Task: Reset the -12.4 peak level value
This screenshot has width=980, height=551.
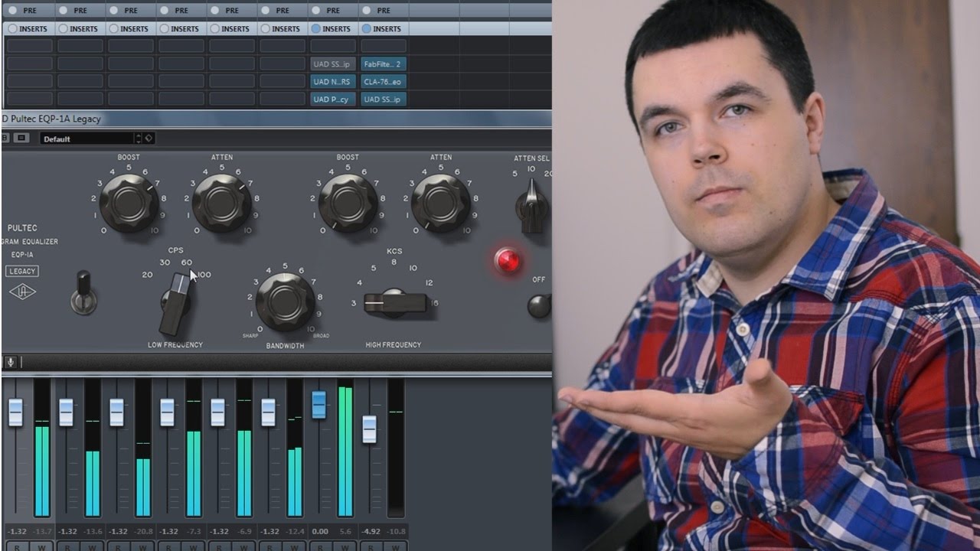Action: [x=294, y=531]
